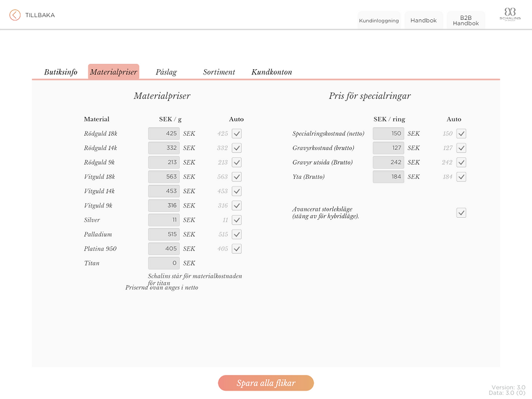
Task: Open the Sortiment tab
Action: [219, 72]
